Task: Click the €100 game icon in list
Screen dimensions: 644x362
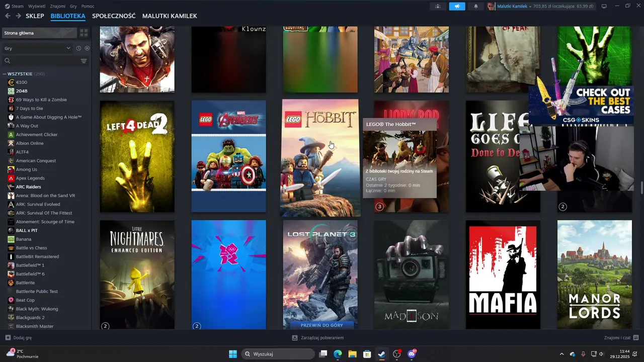Action: (11, 82)
